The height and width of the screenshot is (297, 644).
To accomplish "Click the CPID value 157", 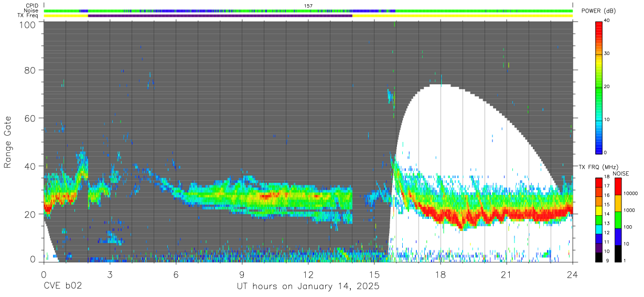I will click(x=308, y=6).
